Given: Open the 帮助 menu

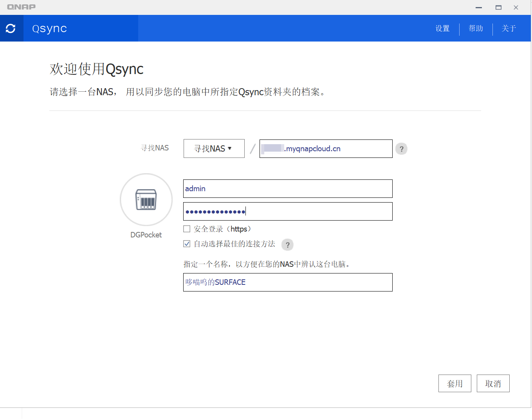Looking at the screenshot, I should 476,28.
